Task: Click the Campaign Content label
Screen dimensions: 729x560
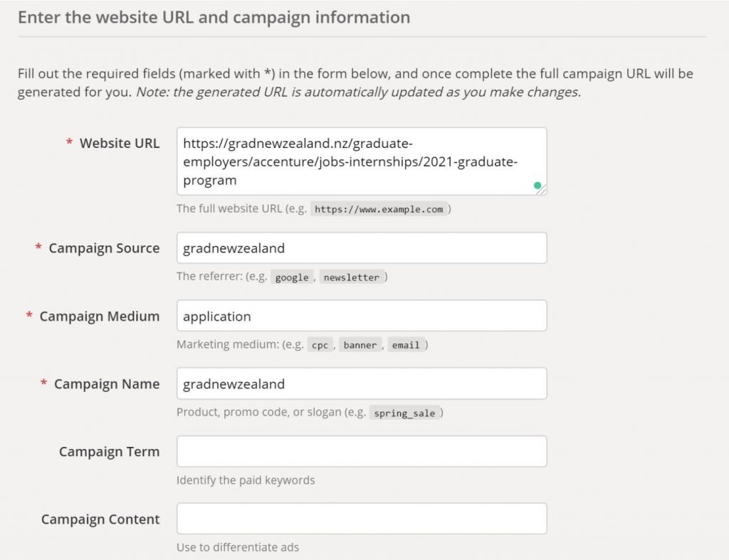Action: point(100,519)
